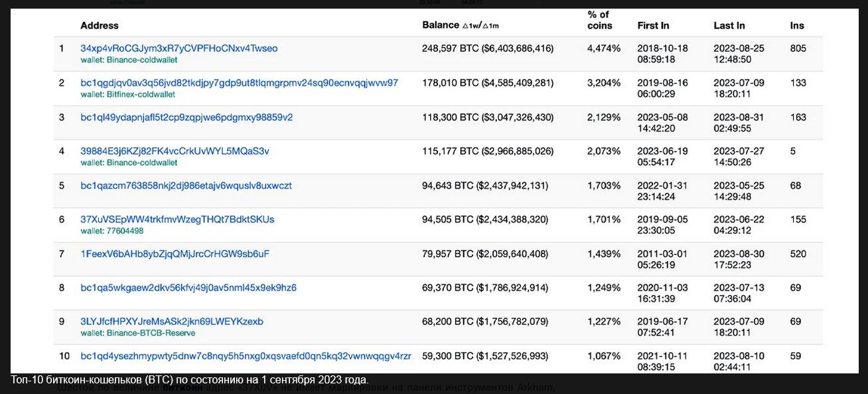Open address 37XuVSEpWW4trkfmvWzegTHQt7BdktSKUs
The height and width of the screenshot is (394, 868).
(177, 219)
